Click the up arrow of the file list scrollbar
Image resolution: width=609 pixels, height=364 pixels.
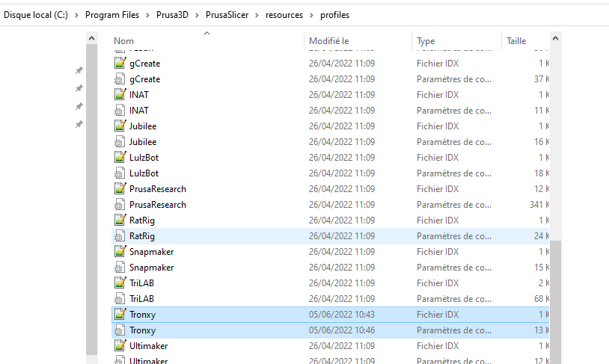[555, 38]
